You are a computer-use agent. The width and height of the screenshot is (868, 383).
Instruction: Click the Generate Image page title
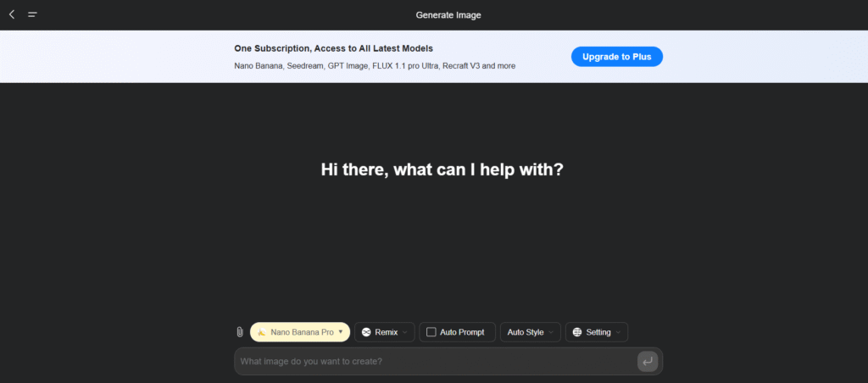[x=448, y=15]
